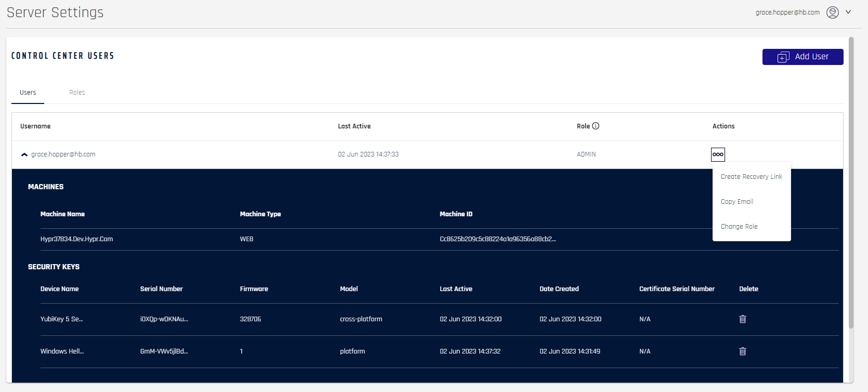The width and height of the screenshot is (868, 392).
Task: Click the machine ID starting Cc8625b209
Action: (498, 239)
